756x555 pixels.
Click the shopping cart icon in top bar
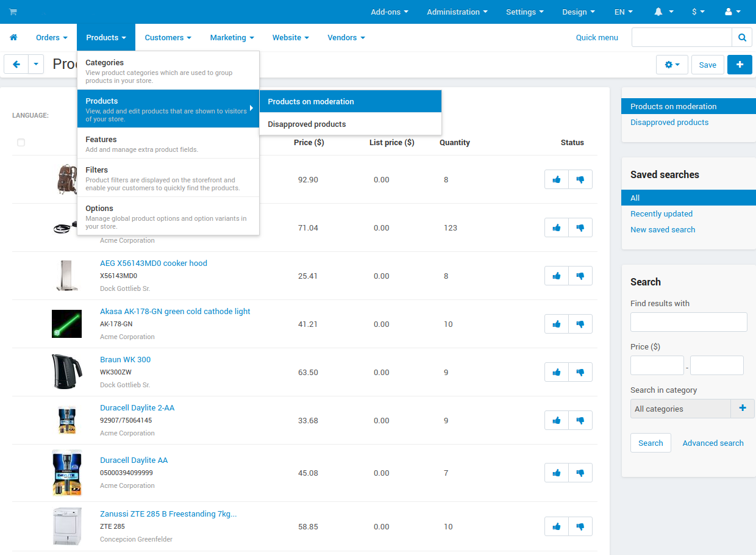(x=13, y=12)
